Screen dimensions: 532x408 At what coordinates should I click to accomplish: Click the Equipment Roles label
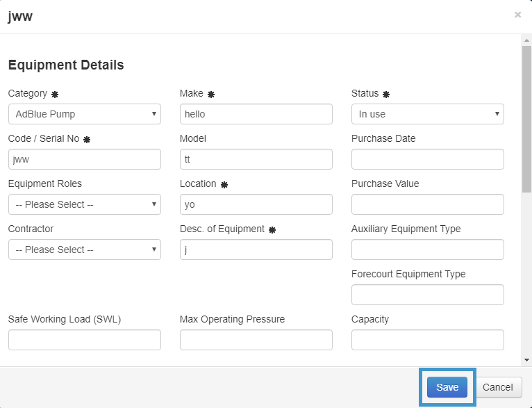(x=45, y=183)
